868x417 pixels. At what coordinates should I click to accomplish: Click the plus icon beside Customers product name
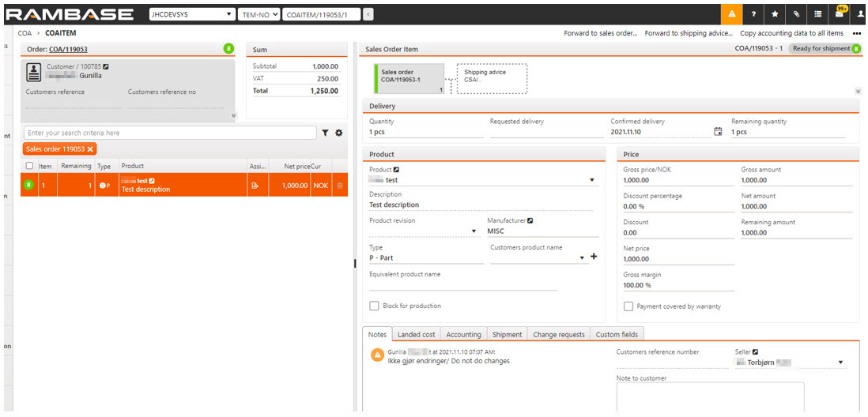click(x=594, y=257)
